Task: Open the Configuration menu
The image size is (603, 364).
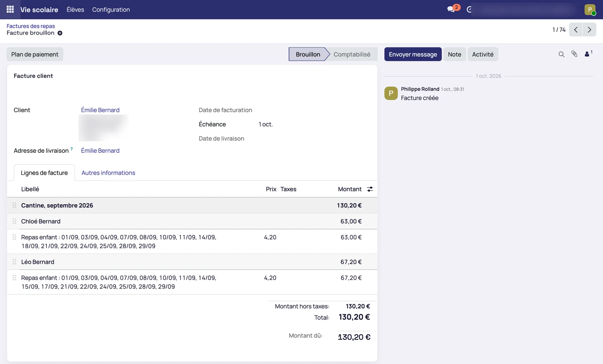Action: tap(111, 9)
